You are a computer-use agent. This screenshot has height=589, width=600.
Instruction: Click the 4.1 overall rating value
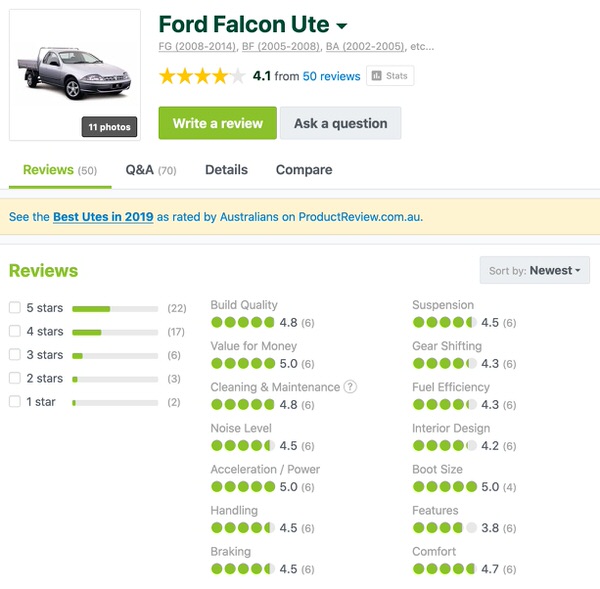[x=262, y=76]
